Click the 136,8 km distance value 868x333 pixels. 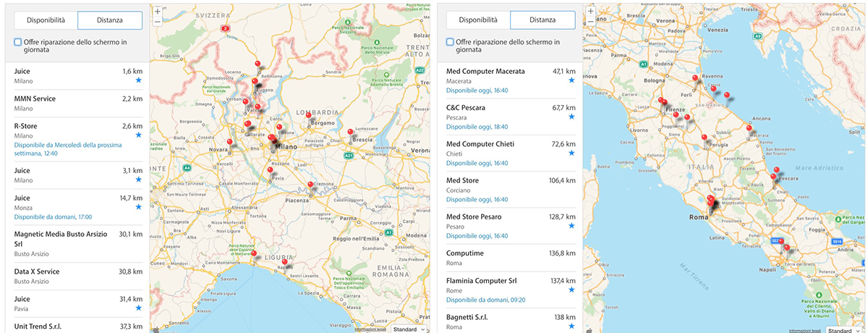pyautogui.click(x=562, y=253)
